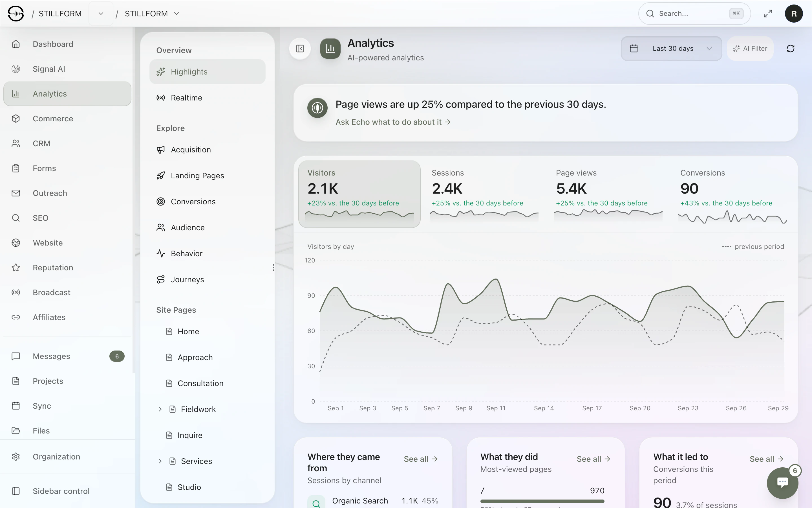Open Signal AI from the sidebar

pyautogui.click(x=67, y=69)
